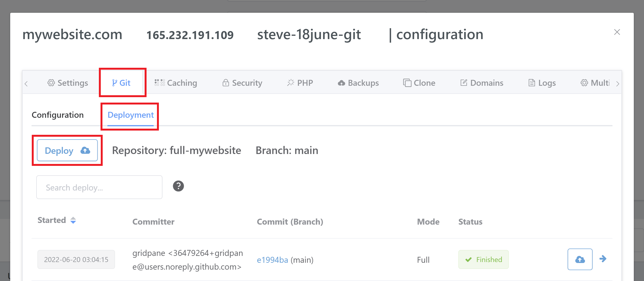Switch to the Git tab
644x281 pixels.
pos(121,83)
